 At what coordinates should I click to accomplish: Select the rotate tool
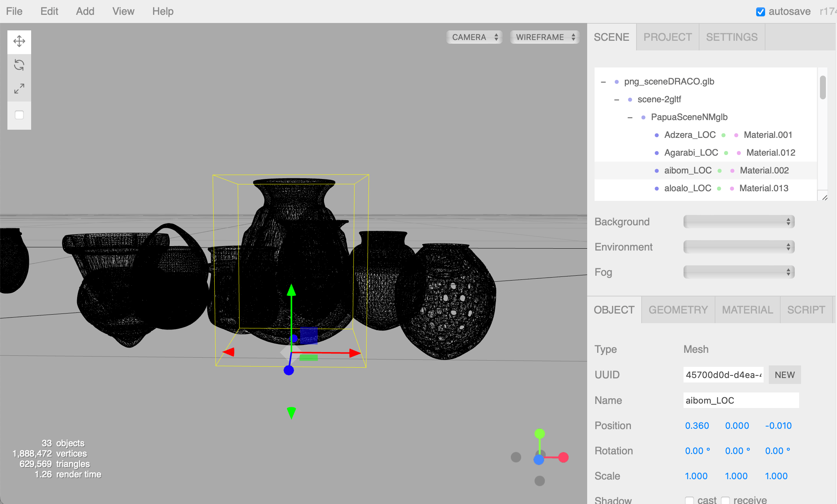(x=19, y=65)
